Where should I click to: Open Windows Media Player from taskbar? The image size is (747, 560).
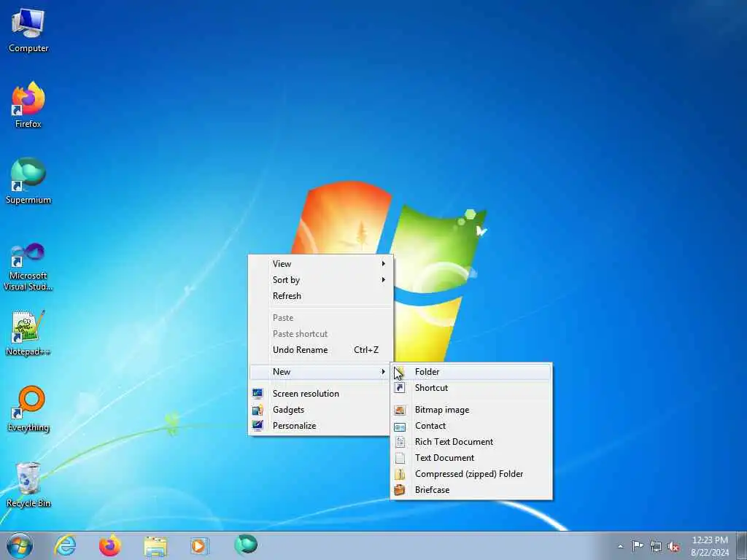pyautogui.click(x=198, y=545)
